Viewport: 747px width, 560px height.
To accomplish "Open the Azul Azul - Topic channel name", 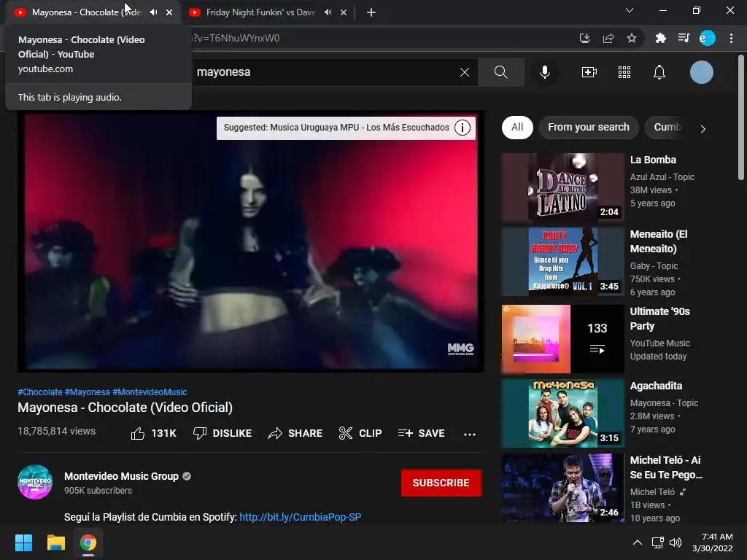I will pyautogui.click(x=662, y=177).
